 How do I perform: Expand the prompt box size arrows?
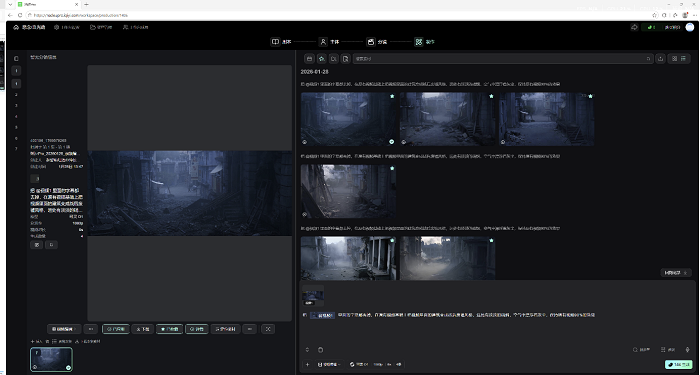click(x=307, y=350)
